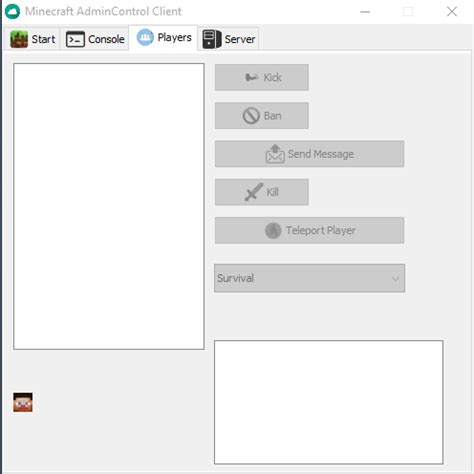Open the Start tab

coord(32,39)
